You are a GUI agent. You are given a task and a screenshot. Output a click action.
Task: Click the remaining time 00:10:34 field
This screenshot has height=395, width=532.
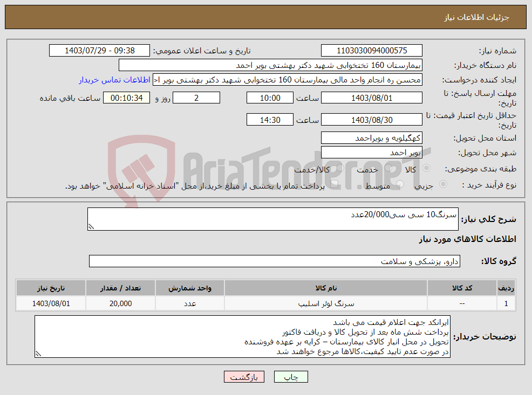tap(127, 98)
